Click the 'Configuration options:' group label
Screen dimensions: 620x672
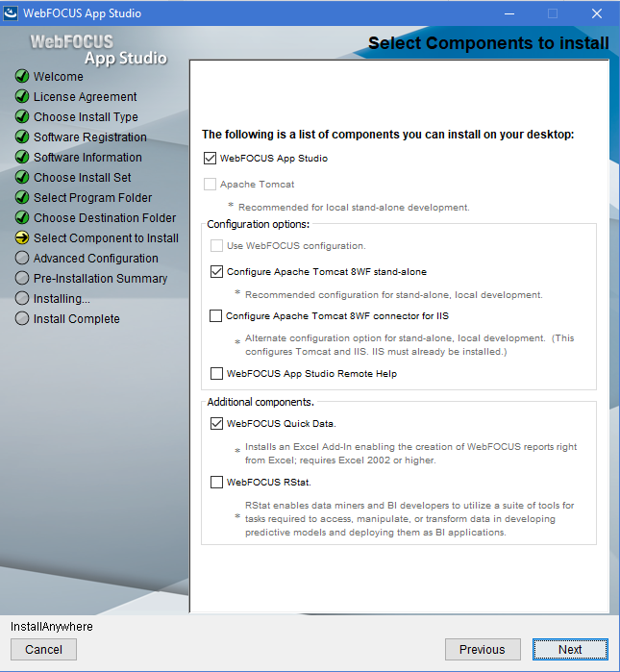[x=259, y=224]
